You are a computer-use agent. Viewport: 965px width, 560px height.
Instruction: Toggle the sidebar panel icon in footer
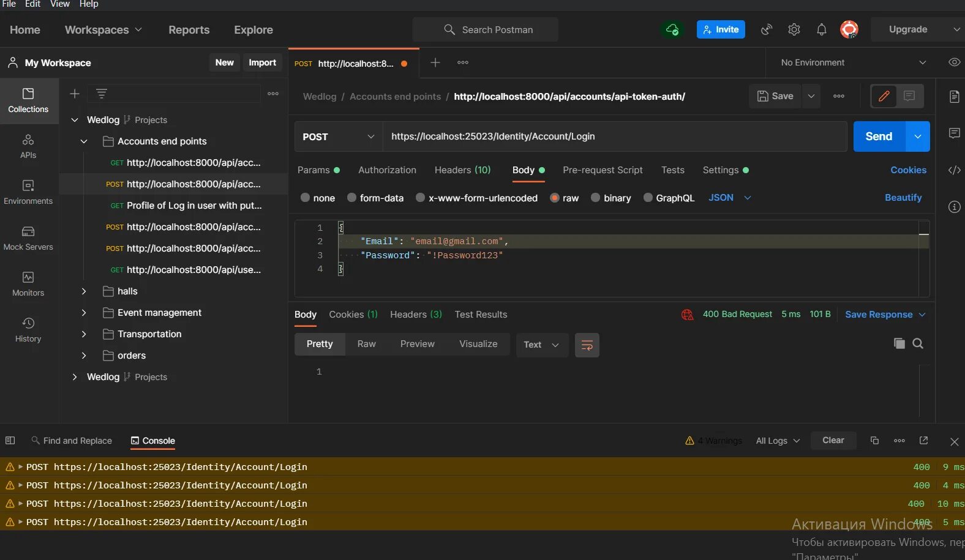point(10,441)
